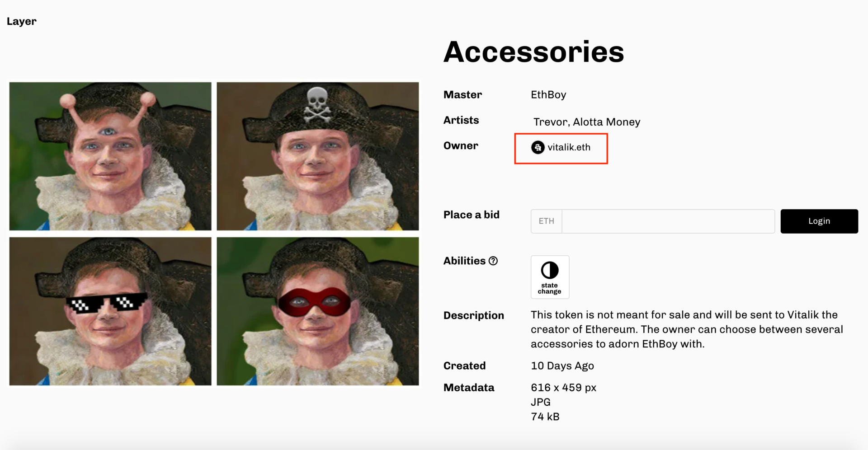Select the alien antenna EthBoy thumbnail
The height and width of the screenshot is (450, 868).
pos(110,156)
